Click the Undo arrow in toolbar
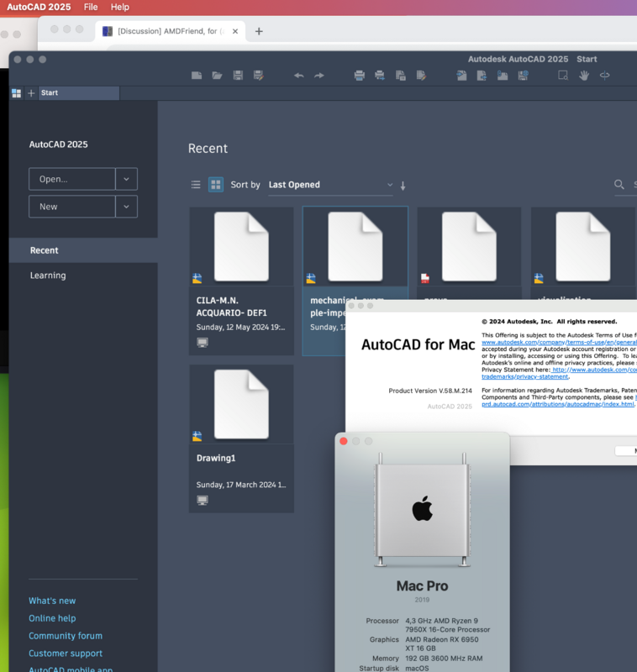 pyautogui.click(x=299, y=76)
